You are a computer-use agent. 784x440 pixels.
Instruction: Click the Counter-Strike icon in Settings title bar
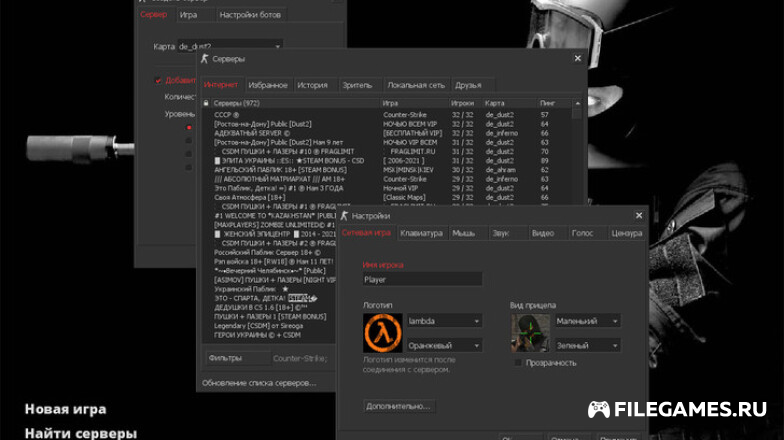(344, 216)
